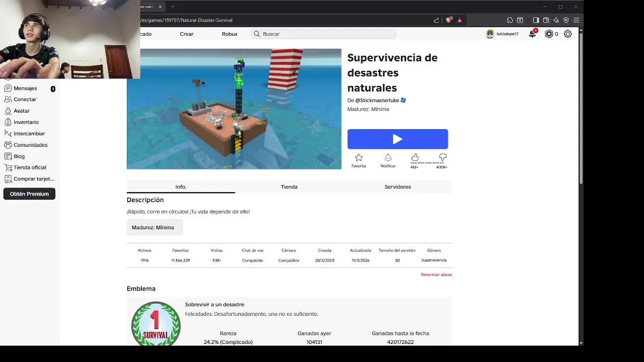
Task: Click the Favoritas value 11.466.239
Action: [x=181, y=260]
